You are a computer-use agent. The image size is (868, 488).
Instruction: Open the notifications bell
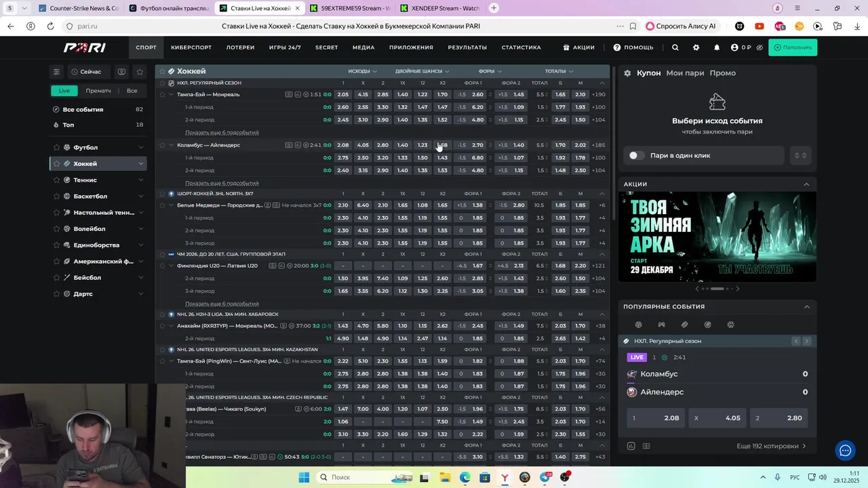point(717,47)
